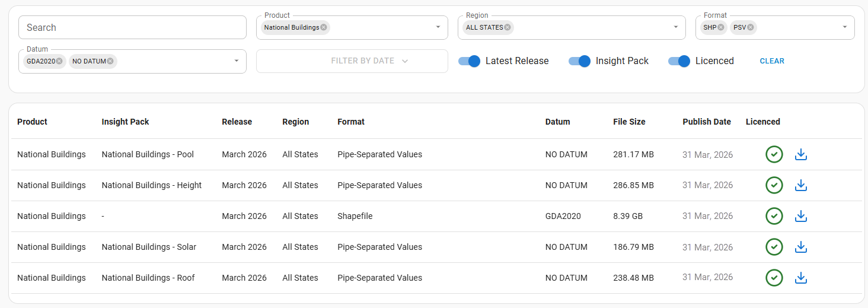Turn off the Licenced switch
This screenshot has height=308, width=868.
pyautogui.click(x=679, y=61)
